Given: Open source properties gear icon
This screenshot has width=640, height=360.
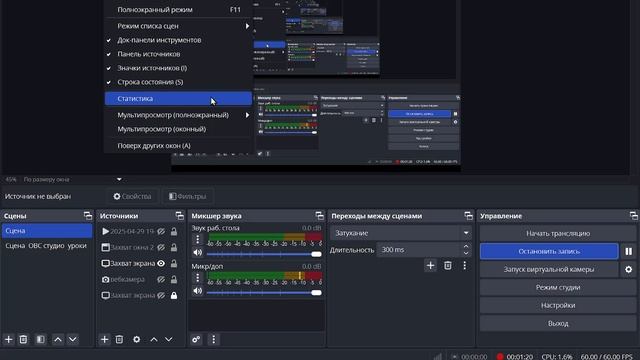Looking at the screenshot, I should pyautogui.click(x=136, y=339).
